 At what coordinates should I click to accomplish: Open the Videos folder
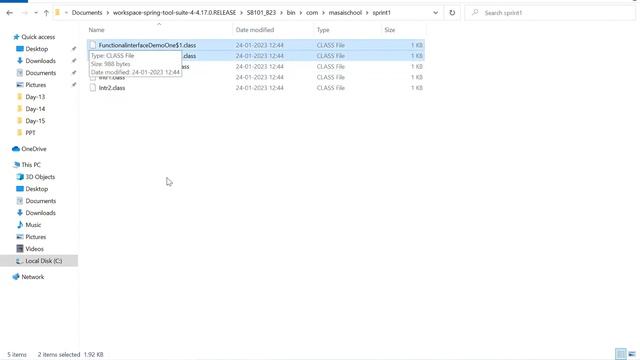(x=34, y=249)
